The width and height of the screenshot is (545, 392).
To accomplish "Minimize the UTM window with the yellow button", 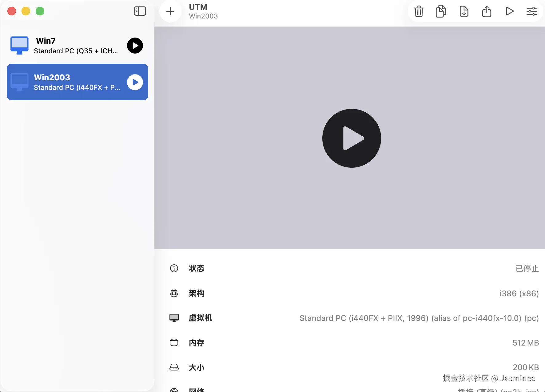I will click(26, 11).
